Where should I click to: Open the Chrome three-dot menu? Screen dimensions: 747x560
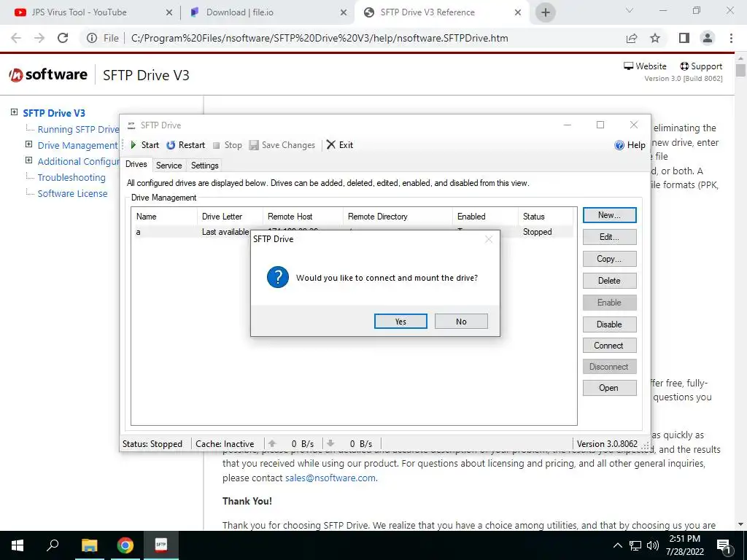click(731, 38)
